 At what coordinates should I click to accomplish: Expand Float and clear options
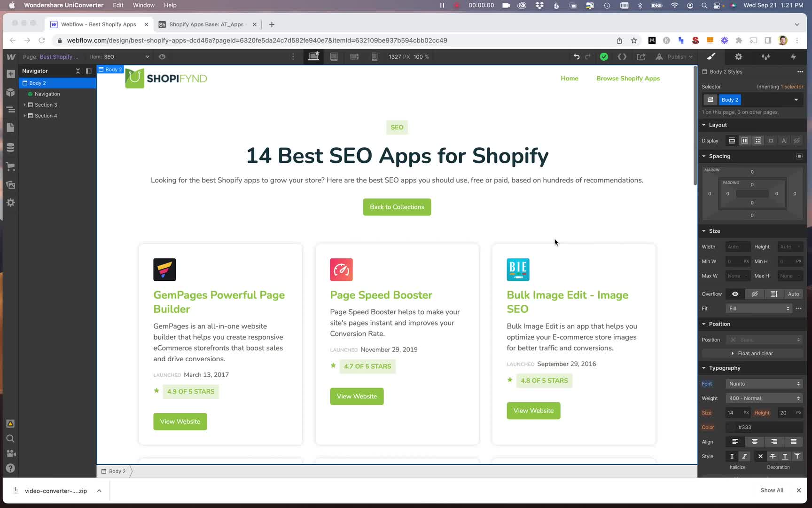click(x=752, y=354)
